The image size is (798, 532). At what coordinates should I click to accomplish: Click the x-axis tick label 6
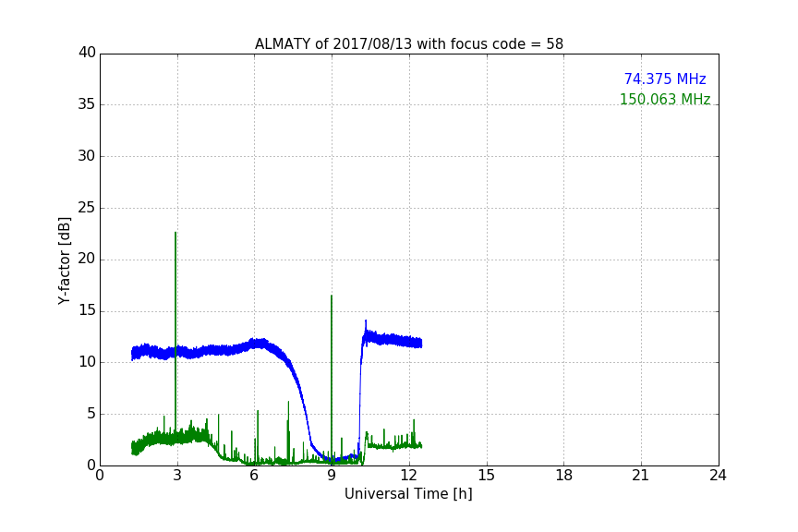click(254, 476)
